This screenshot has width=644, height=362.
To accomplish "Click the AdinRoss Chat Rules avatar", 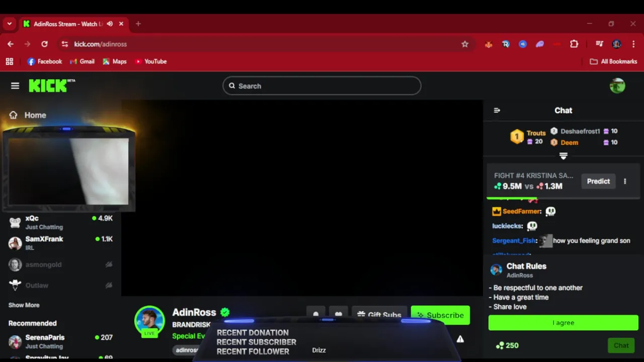I will pyautogui.click(x=496, y=270).
